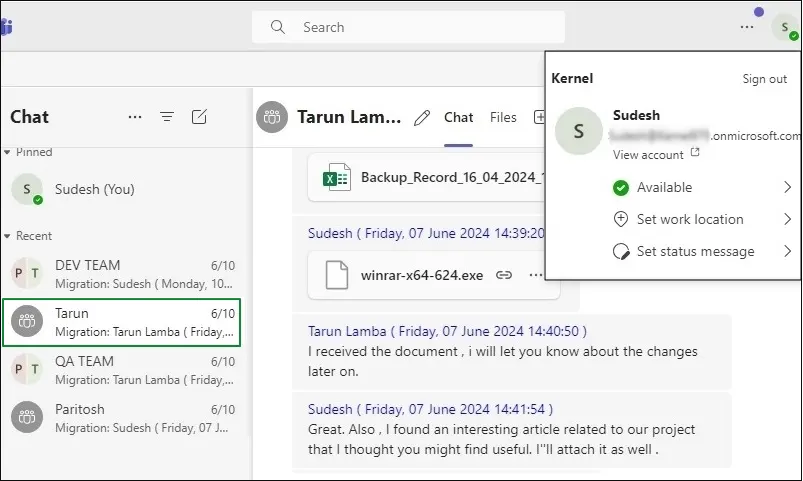Open Available status options
803x481 pixels.
pyautogui.click(x=702, y=187)
